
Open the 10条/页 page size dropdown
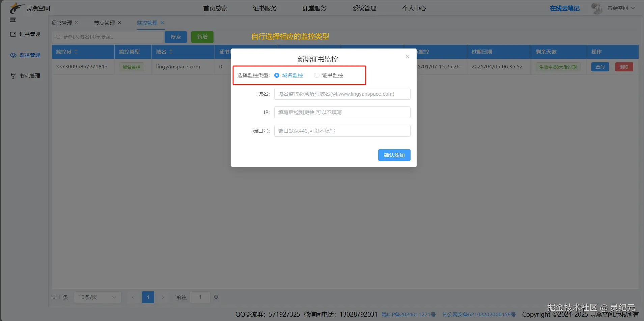tap(97, 297)
